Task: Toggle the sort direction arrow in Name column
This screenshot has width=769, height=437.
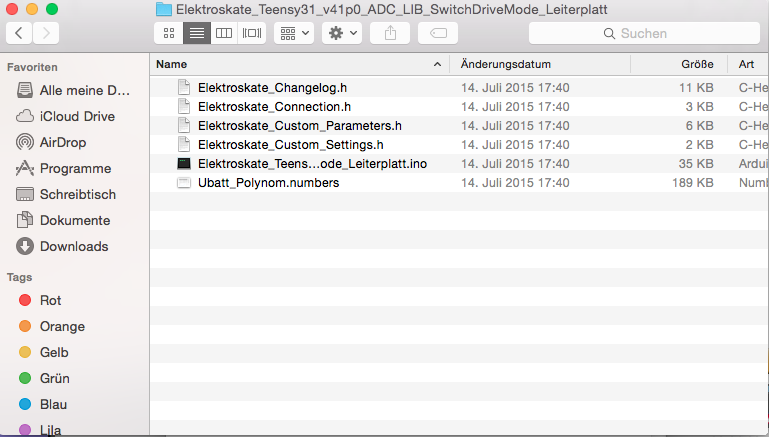Action: coord(437,64)
